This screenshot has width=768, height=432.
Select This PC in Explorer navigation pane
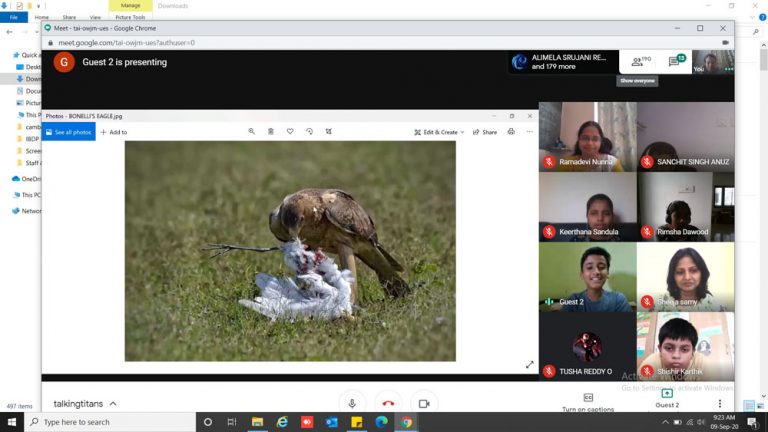(x=27, y=195)
